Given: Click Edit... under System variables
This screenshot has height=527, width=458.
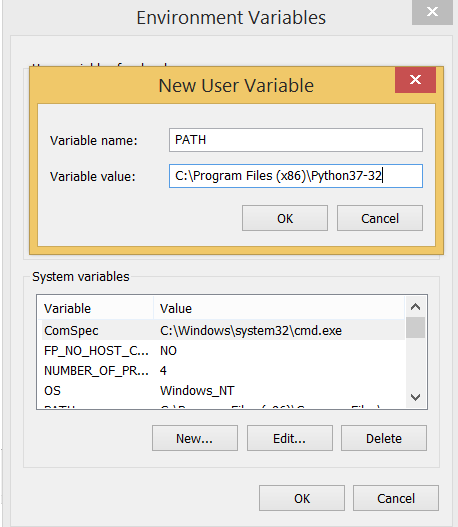Looking at the screenshot, I should point(290,438).
